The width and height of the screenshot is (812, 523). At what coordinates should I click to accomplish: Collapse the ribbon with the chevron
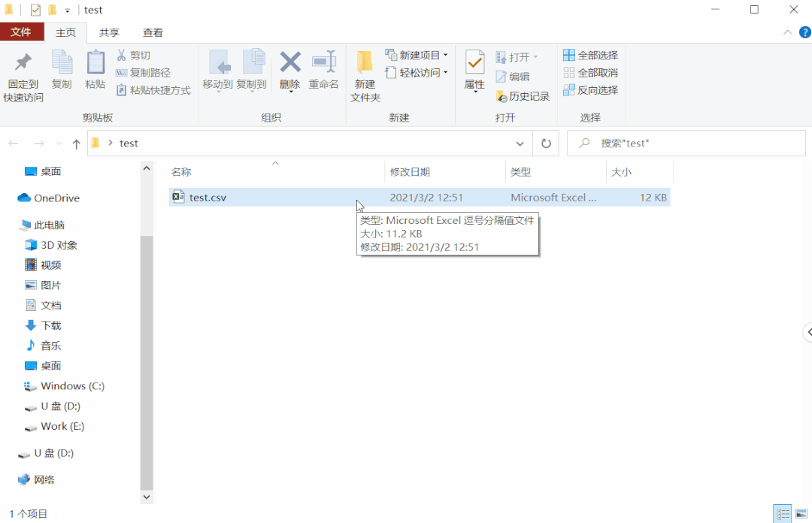click(788, 32)
